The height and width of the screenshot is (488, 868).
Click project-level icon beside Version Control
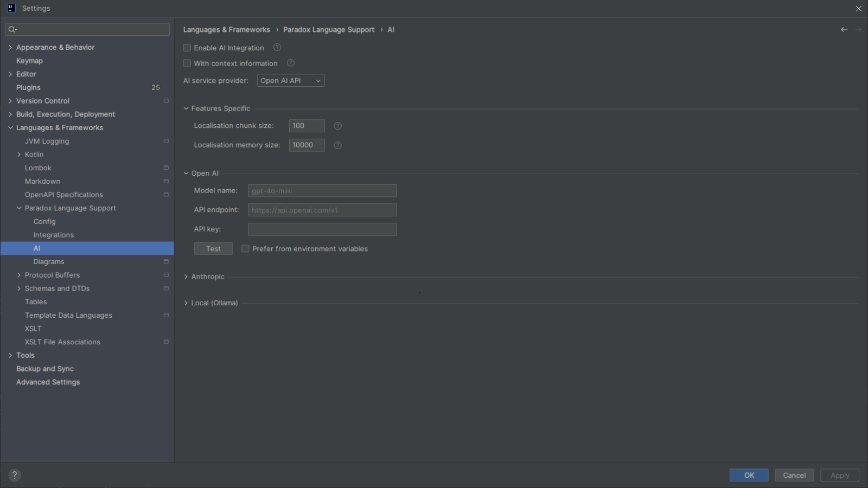click(166, 101)
